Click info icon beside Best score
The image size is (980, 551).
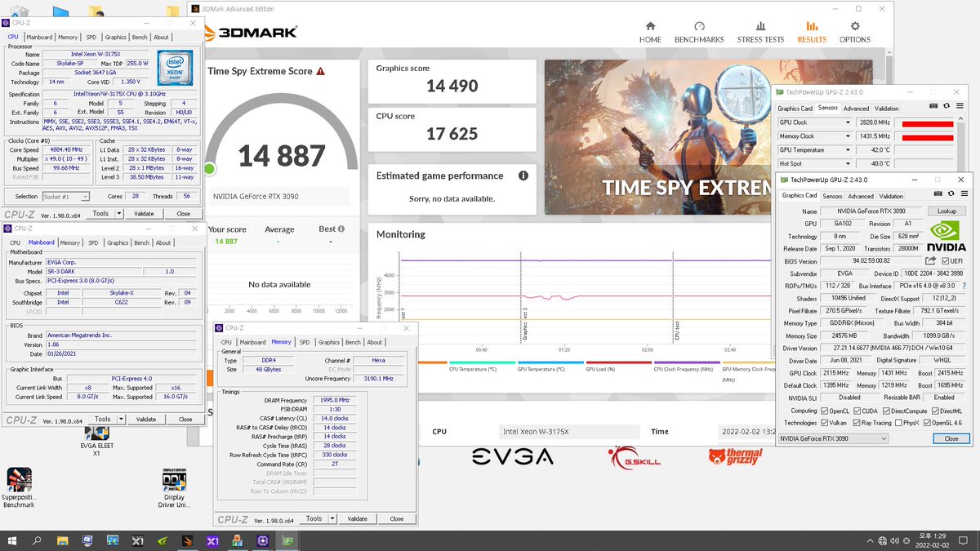[x=341, y=229]
